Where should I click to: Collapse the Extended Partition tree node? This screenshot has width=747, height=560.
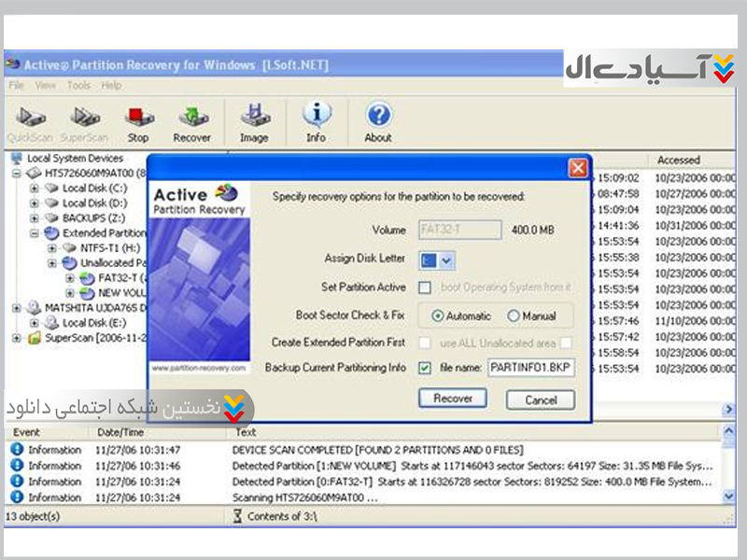click(35, 232)
